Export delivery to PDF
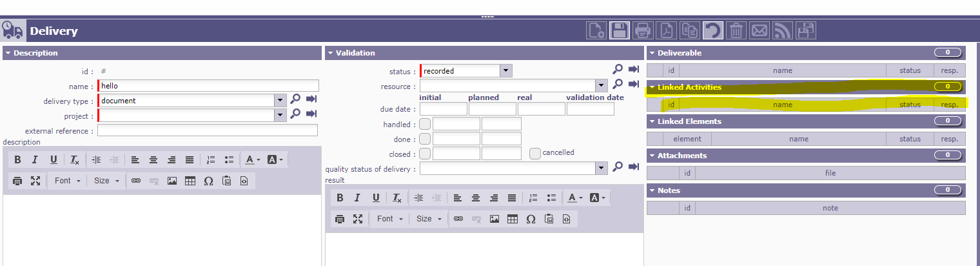 point(666,30)
